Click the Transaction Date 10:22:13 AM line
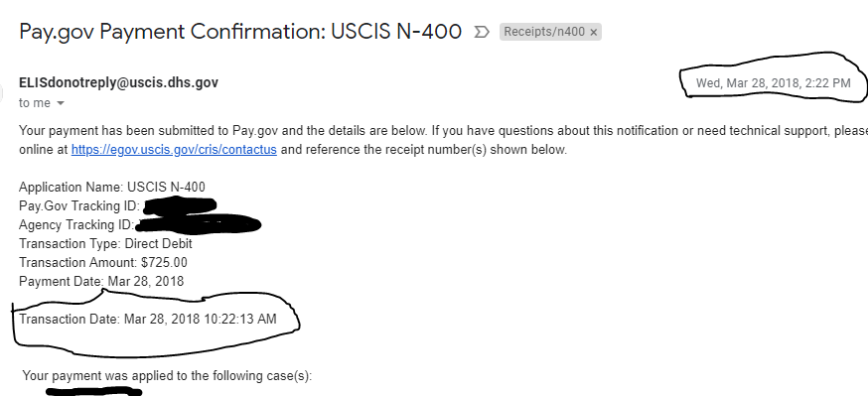 [x=148, y=320]
